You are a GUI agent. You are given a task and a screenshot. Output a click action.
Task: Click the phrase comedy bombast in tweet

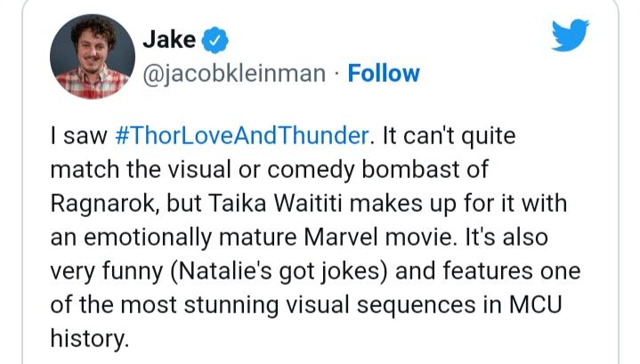coord(363,170)
